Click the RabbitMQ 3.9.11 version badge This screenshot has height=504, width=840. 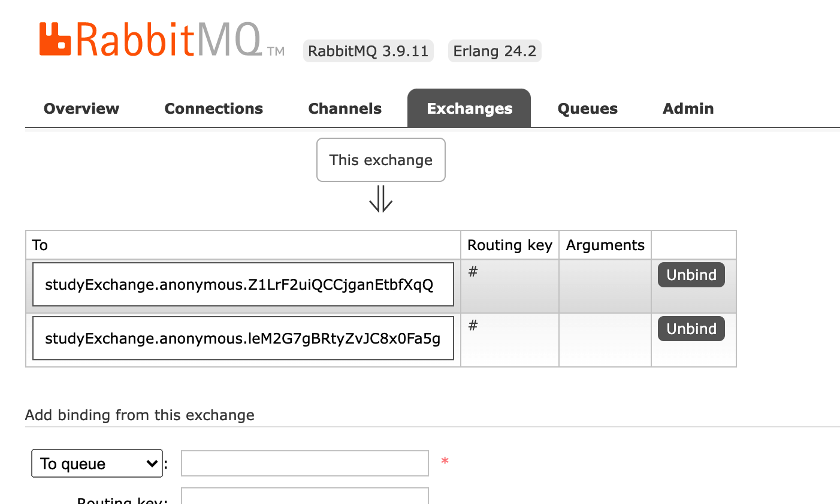click(368, 51)
